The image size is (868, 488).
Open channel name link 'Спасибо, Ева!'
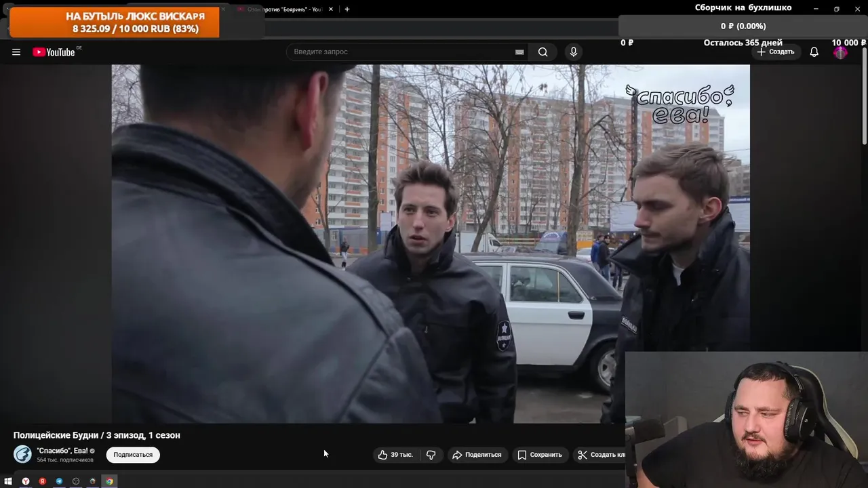62,451
